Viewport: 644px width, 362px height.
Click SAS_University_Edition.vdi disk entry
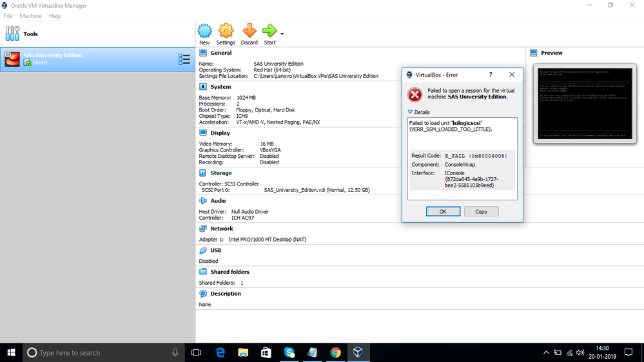(317, 190)
